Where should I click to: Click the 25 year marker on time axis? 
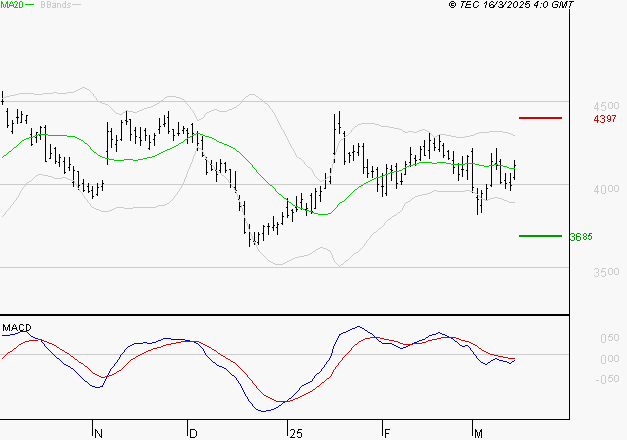click(x=296, y=434)
